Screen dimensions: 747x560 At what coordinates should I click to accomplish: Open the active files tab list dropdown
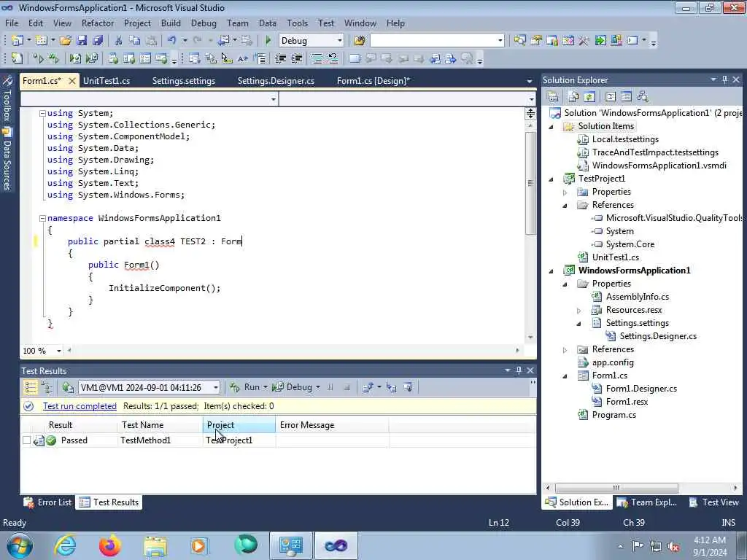point(530,82)
